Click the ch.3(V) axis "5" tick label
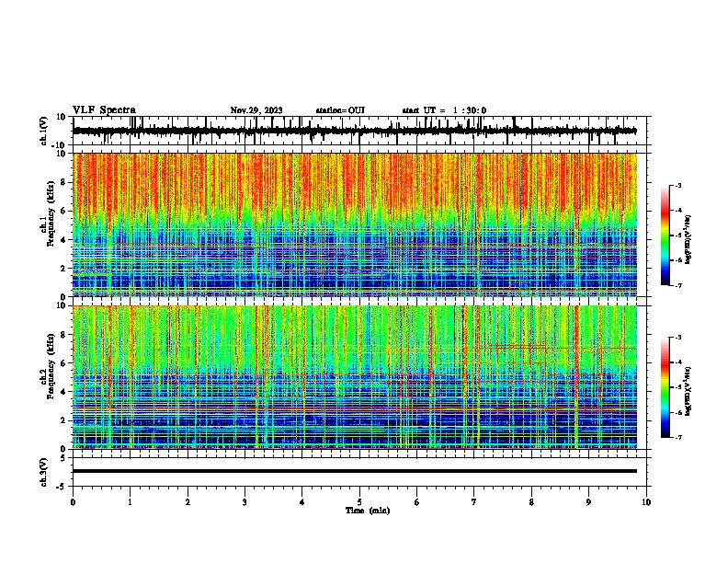The image size is (728, 563). (63, 458)
